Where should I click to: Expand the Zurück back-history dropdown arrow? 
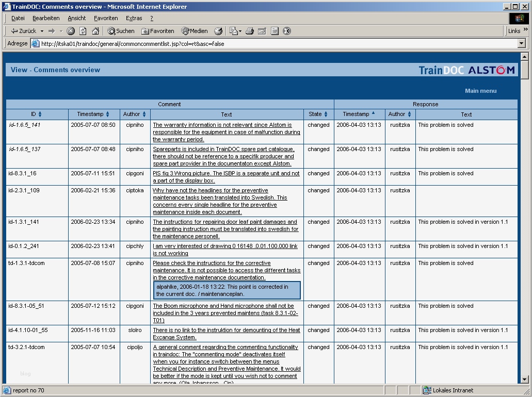[x=42, y=31]
